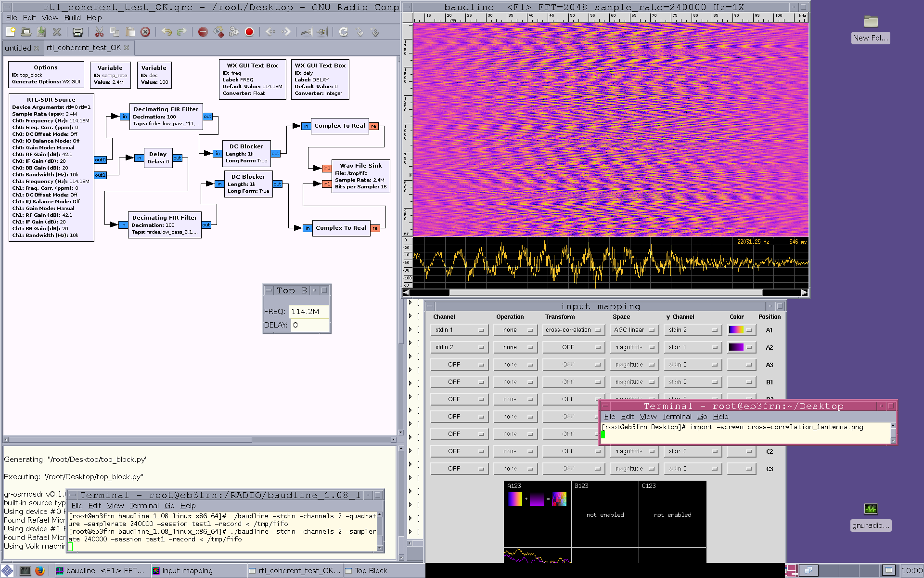
Task: Click the Open file toolbar icon
Action: [x=26, y=32]
